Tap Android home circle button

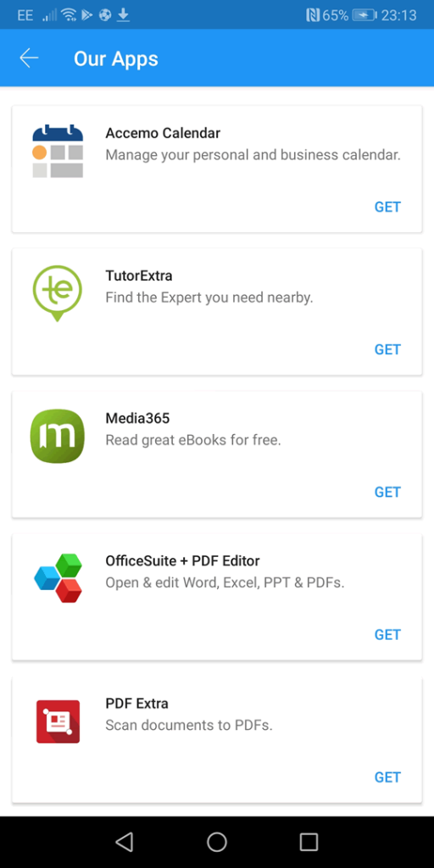[x=217, y=842]
